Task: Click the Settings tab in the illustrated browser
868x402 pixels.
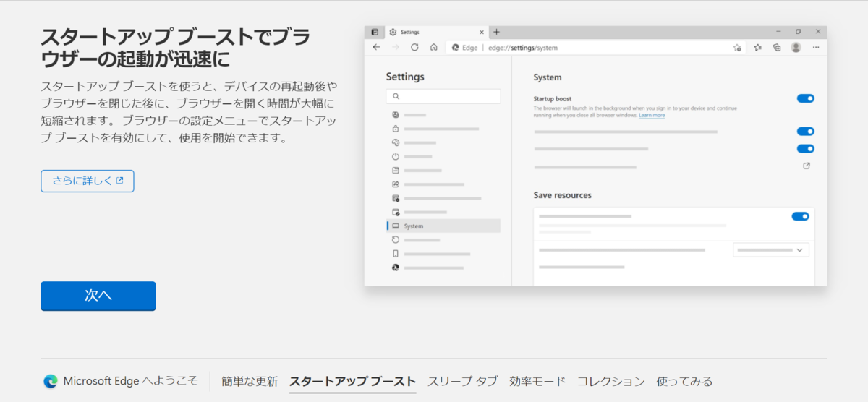Action: 437,32
